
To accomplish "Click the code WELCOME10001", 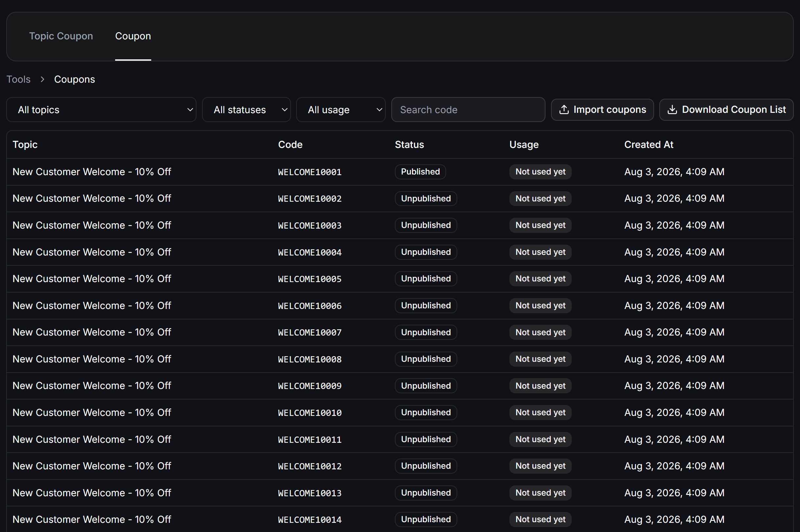I will tap(310, 172).
